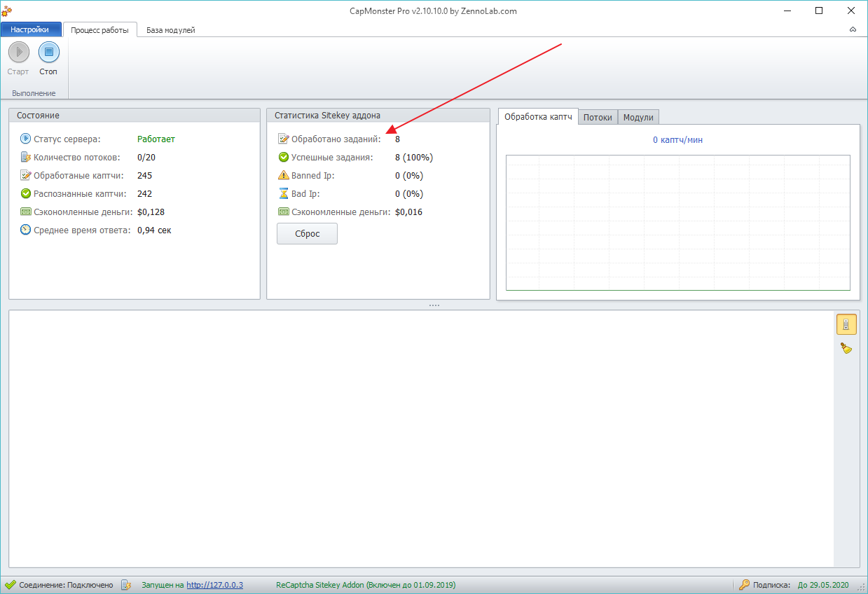Click the До 29.05.2020 subscription date

823,584
